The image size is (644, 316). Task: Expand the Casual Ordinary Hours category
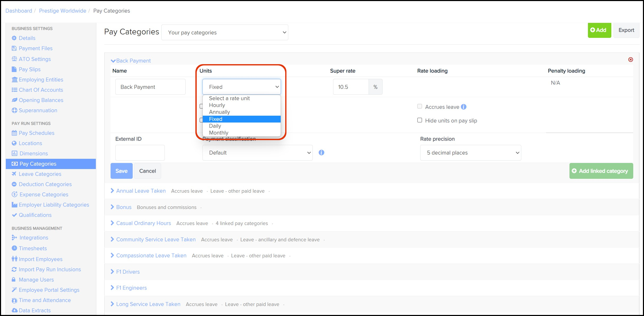143,223
